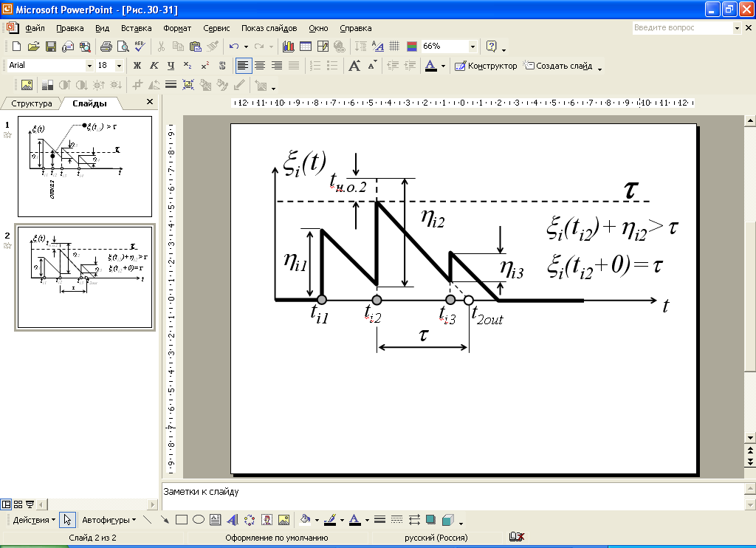Click the Print icon
Screen dimensions: 756x548
(106, 47)
